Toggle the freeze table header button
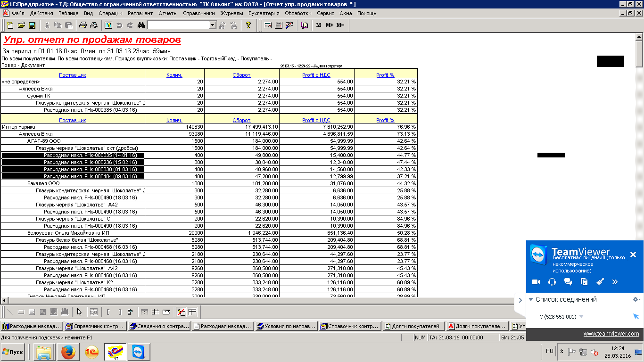Screen dimensions: 644x362 [192, 312]
